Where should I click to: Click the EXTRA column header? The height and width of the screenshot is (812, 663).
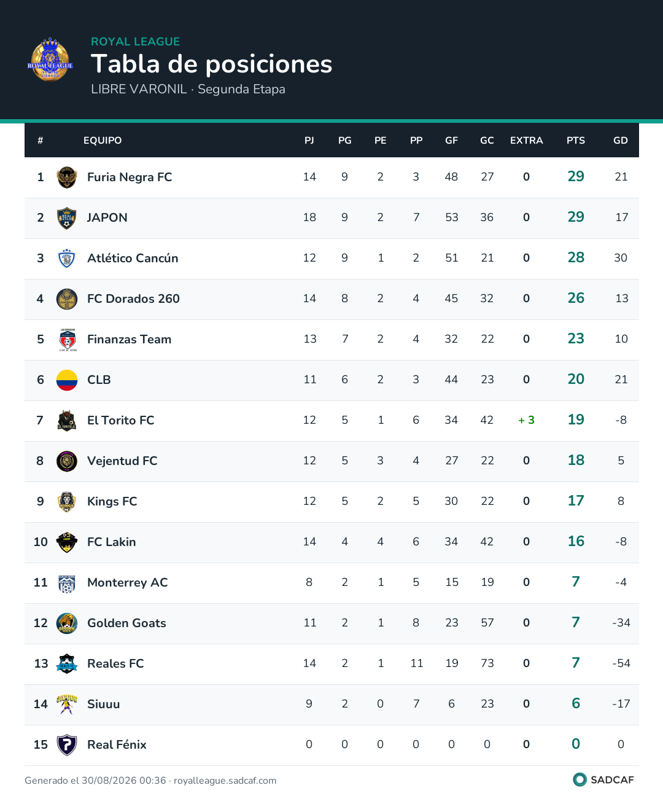(x=527, y=141)
